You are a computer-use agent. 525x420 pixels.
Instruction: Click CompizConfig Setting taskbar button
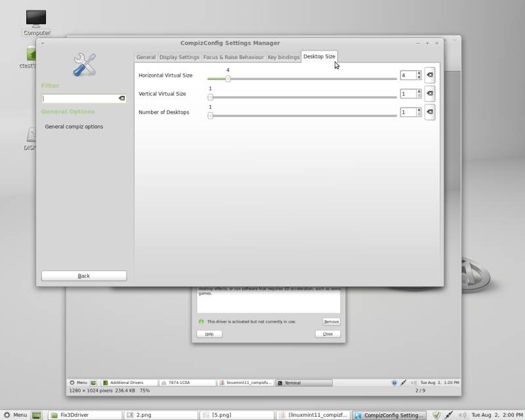[389, 415]
